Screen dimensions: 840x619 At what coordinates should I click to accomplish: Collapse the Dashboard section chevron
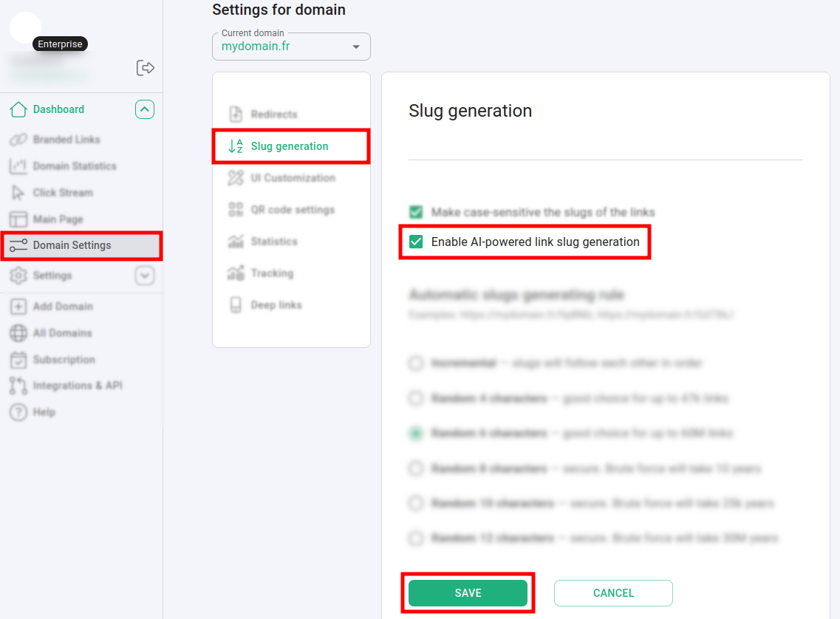click(x=145, y=109)
